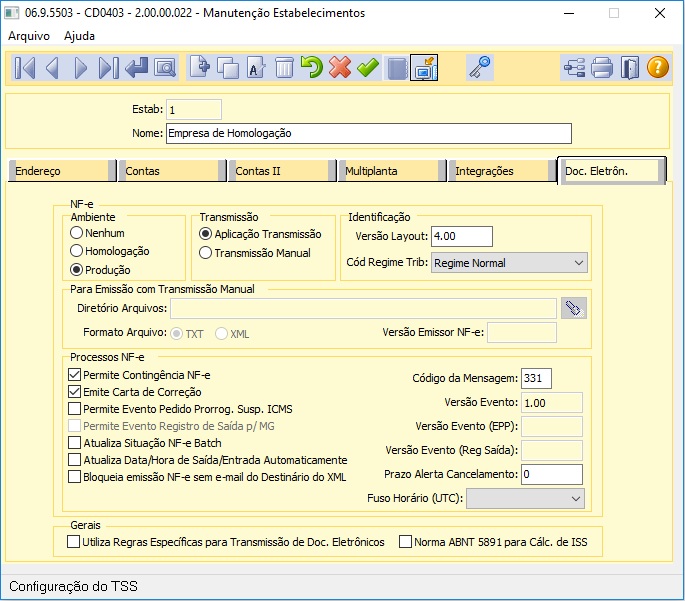Click the application window icon in title bar
The image size is (685, 601).
(x=11, y=13)
